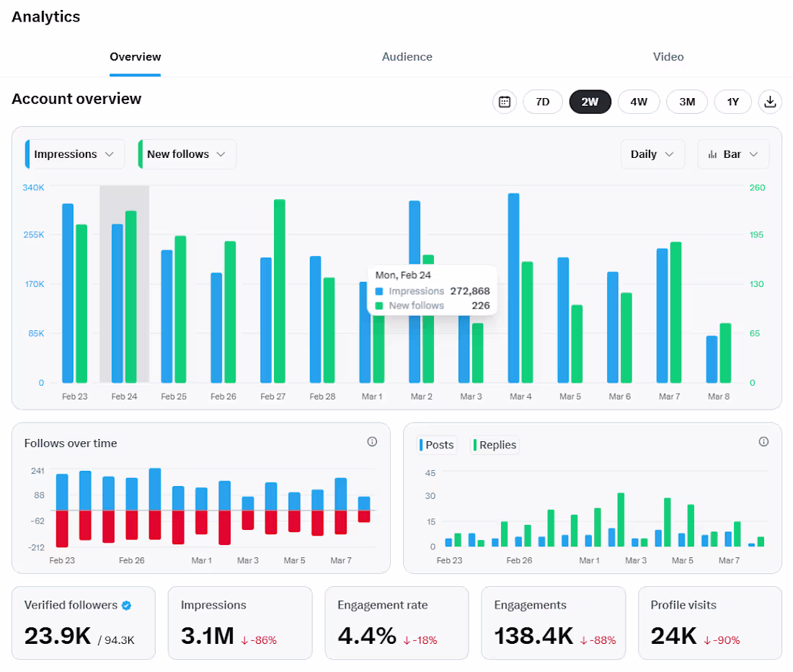
Task: Select the 4W time range
Action: (x=638, y=102)
